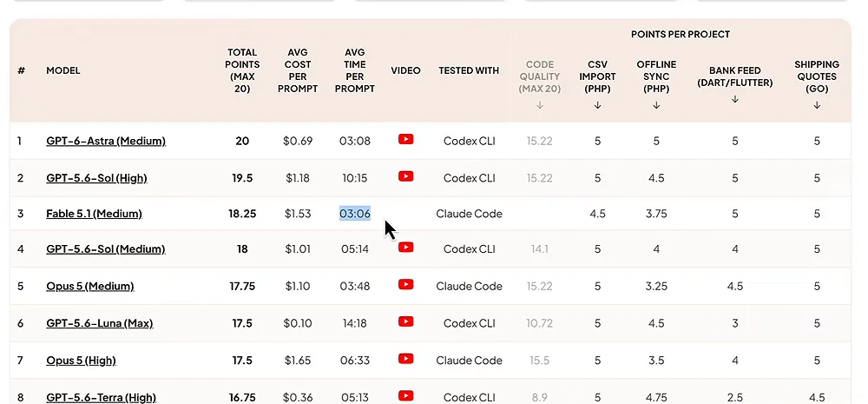Click the 10.72 code quality cell
The image size is (868, 404).
click(x=540, y=323)
